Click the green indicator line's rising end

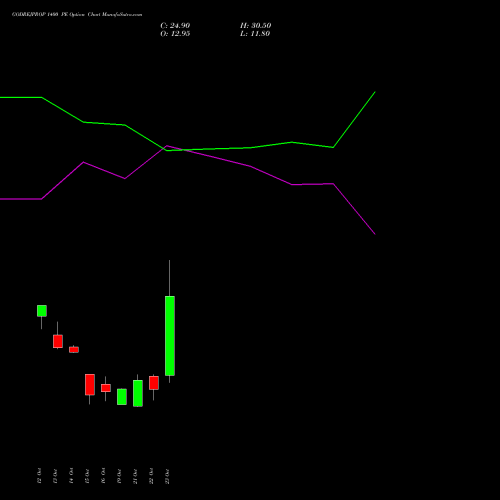click(375, 92)
